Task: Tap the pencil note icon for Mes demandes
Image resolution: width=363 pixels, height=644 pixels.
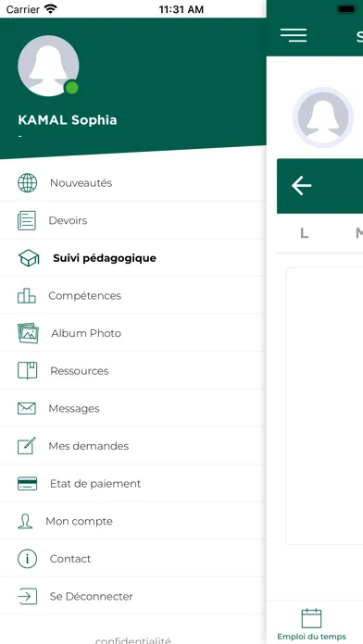Action: [x=27, y=446]
